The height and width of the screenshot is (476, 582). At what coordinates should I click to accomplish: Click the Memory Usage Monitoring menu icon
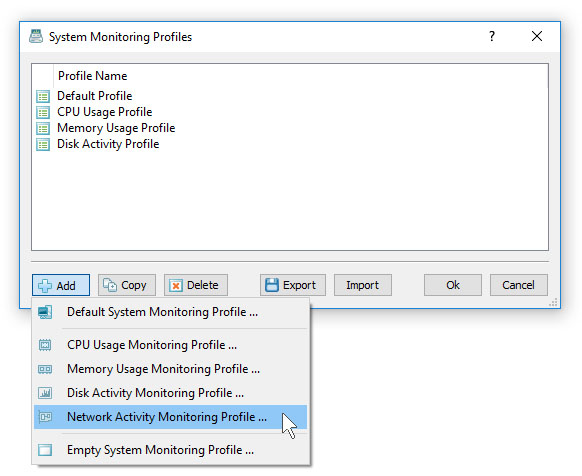(45, 369)
